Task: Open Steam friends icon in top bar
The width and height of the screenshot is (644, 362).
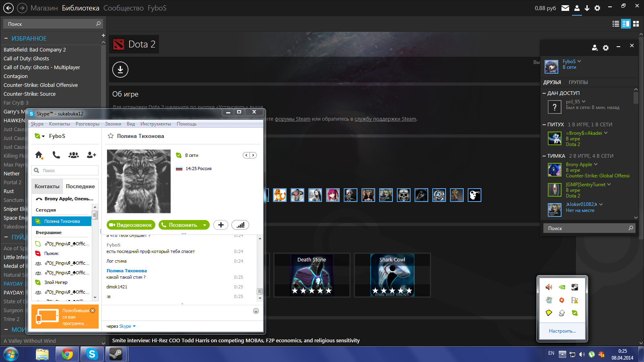Action: (x=577, y=8)
